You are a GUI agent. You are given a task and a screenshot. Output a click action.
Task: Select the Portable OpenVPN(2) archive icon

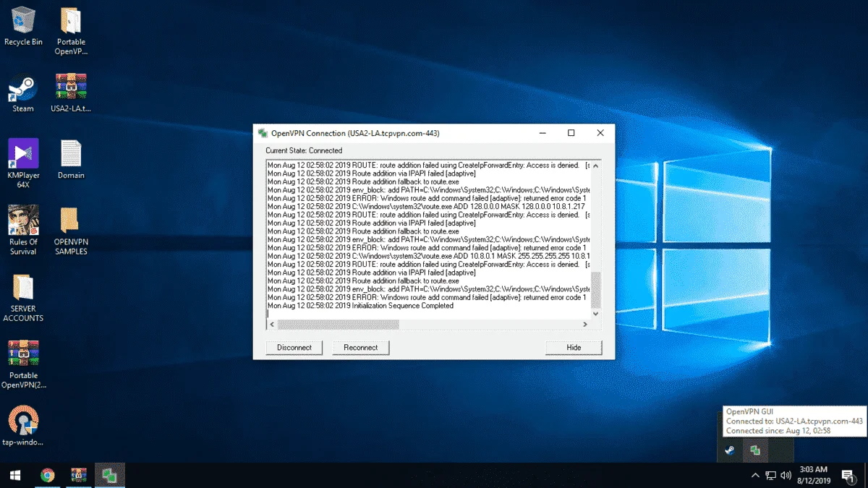coord(23,364)
